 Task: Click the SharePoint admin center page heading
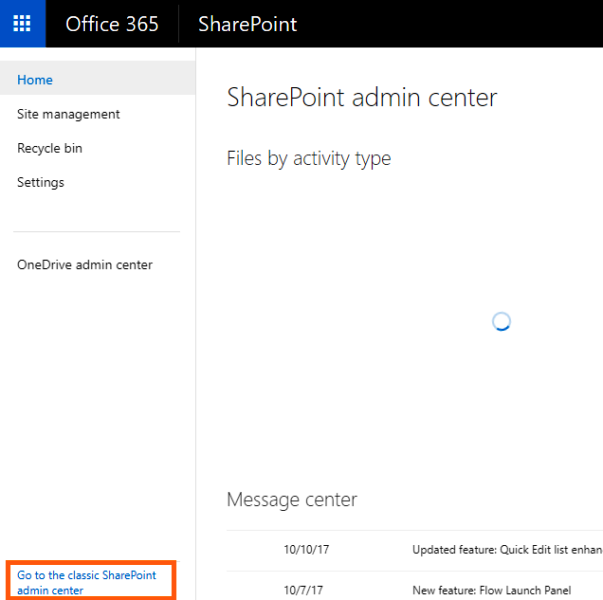(362, 97)
